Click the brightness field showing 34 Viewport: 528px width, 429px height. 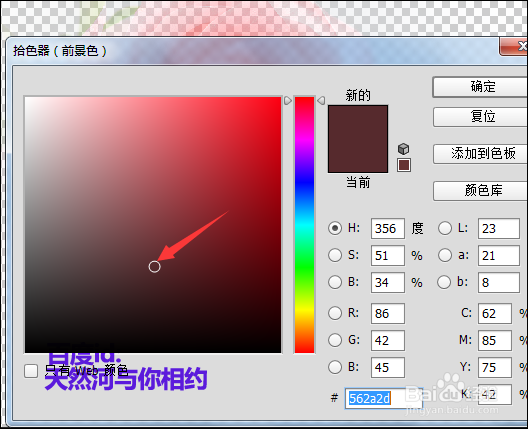388,282
